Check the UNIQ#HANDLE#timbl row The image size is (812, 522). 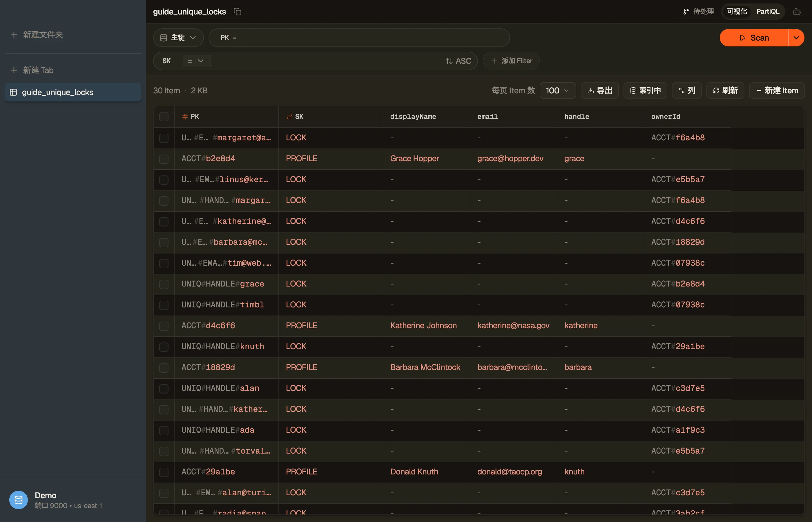[164, 305]
